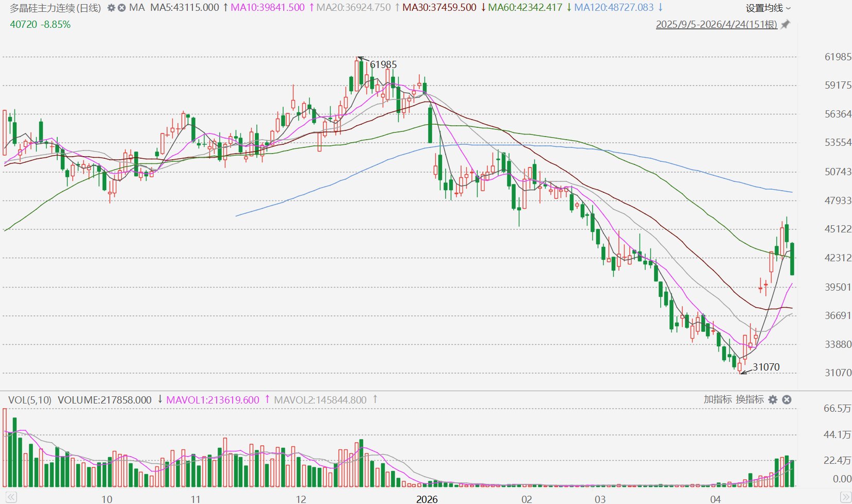The image size is (852, 504).
Task: Click the 31070 low price marker
Action: pyautogui.click(x=766, y=367)
